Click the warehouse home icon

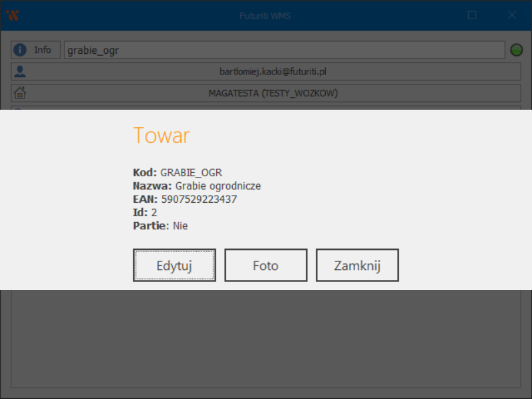(20, 93)
